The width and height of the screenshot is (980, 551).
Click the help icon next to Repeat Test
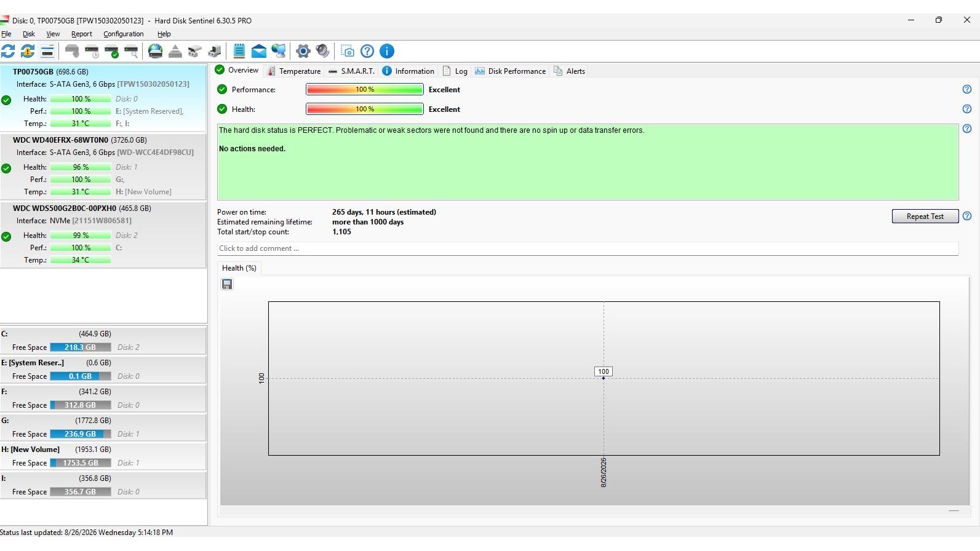tap(967, 216)
